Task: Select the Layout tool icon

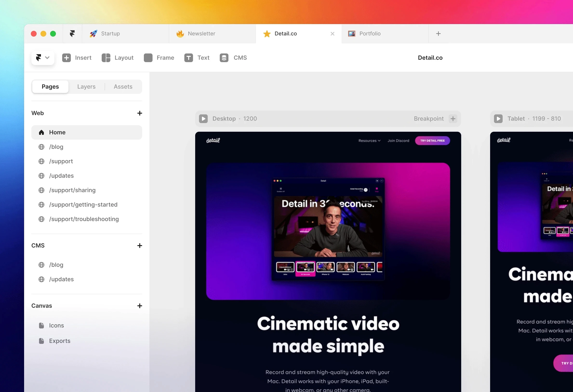Action: pos(106,58)
